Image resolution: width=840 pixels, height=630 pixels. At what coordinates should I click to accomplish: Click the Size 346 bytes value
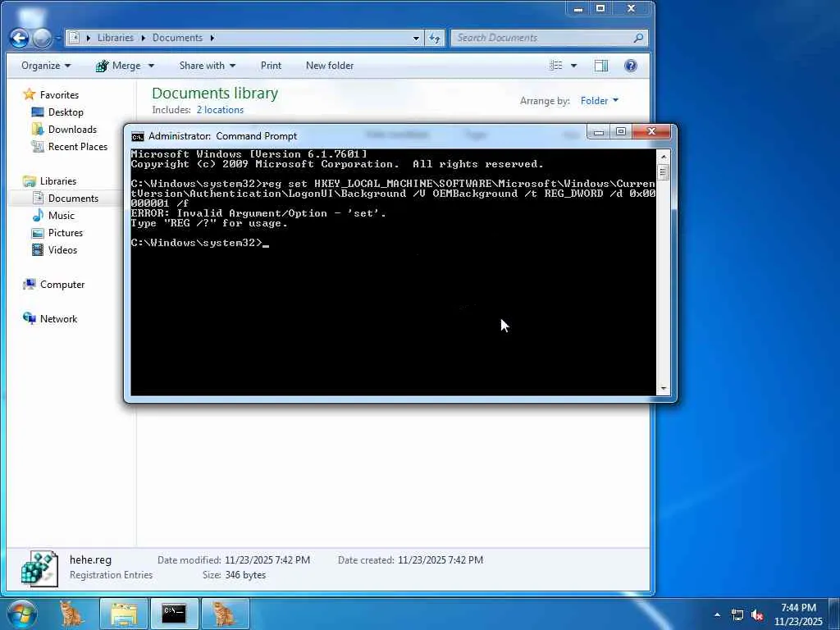[245, 575]
